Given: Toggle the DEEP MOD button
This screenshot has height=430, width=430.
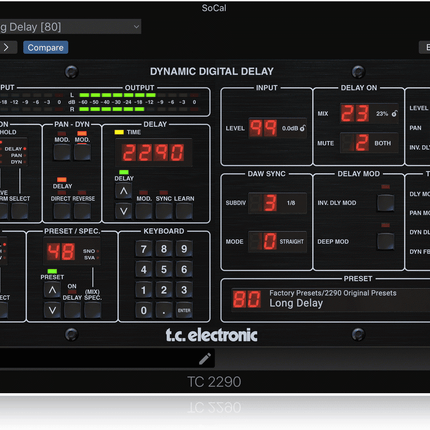Looking at the screenshot, I should 385,241.
